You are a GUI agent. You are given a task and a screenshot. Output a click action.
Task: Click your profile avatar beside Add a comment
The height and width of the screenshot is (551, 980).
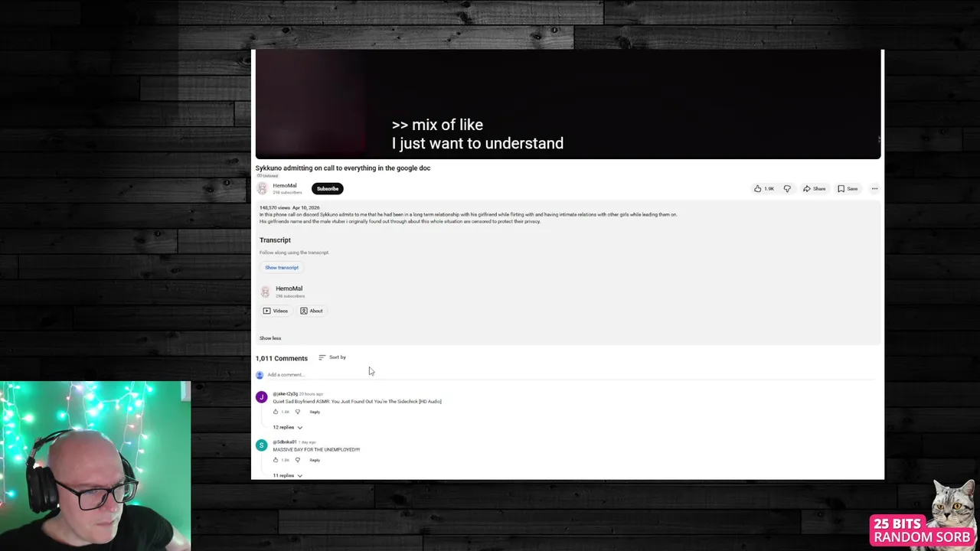click(260, 375)
